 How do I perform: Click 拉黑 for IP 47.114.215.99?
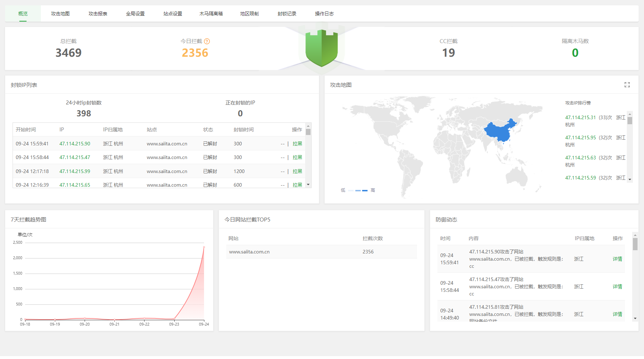pos(297,171)
